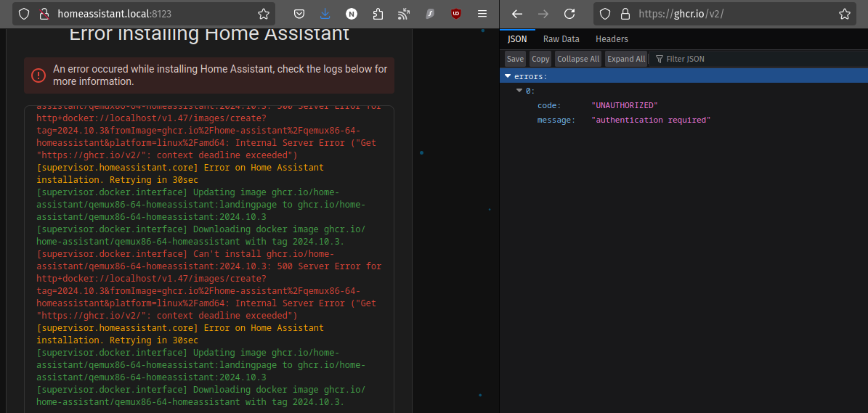Click the tracking protection shield for ghcr.io

[x=605, y=14]
